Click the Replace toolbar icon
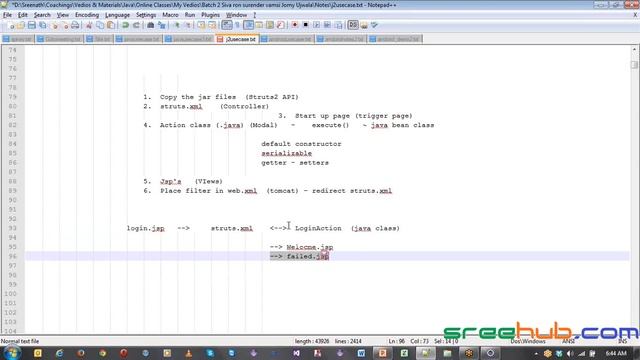Image resolution: width=640 pixels, height=360 pixels. tap(162, 25)
